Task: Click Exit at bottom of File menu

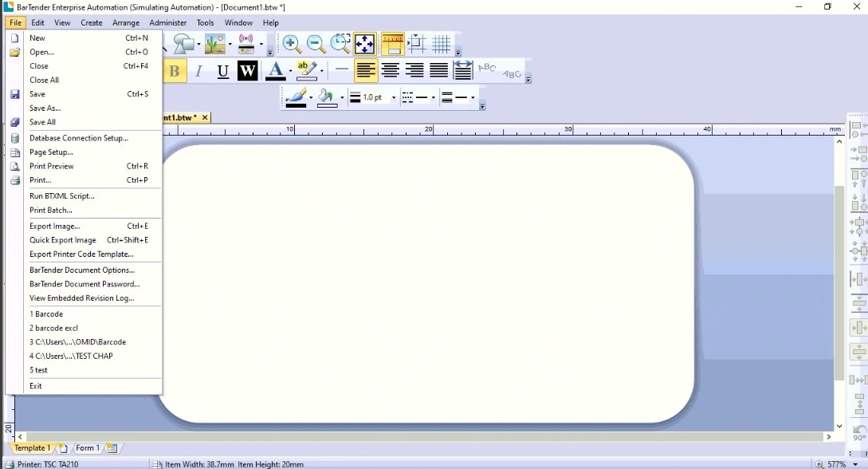Action: point(35,386)
